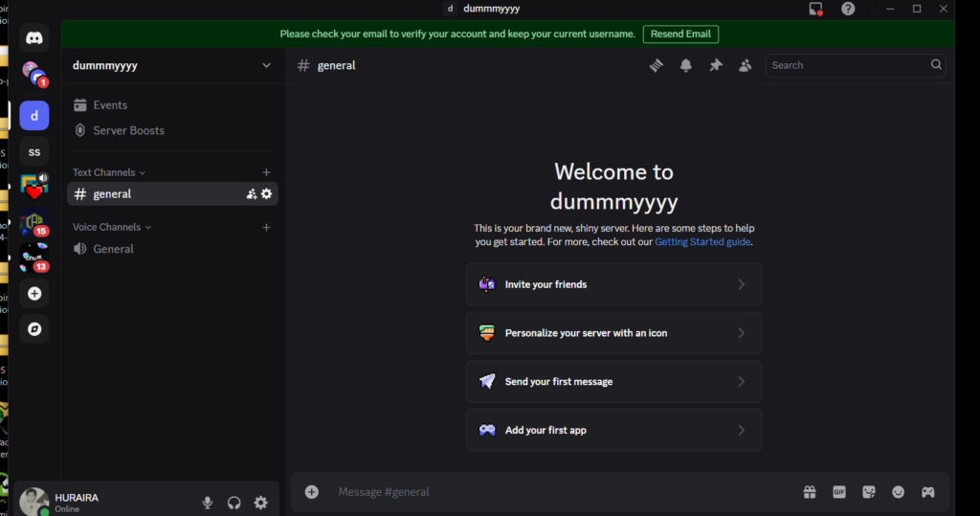Viewport: 980px width, 516px height.
Task: Toggle the Member List icon
Action: [x=745, y=65]
